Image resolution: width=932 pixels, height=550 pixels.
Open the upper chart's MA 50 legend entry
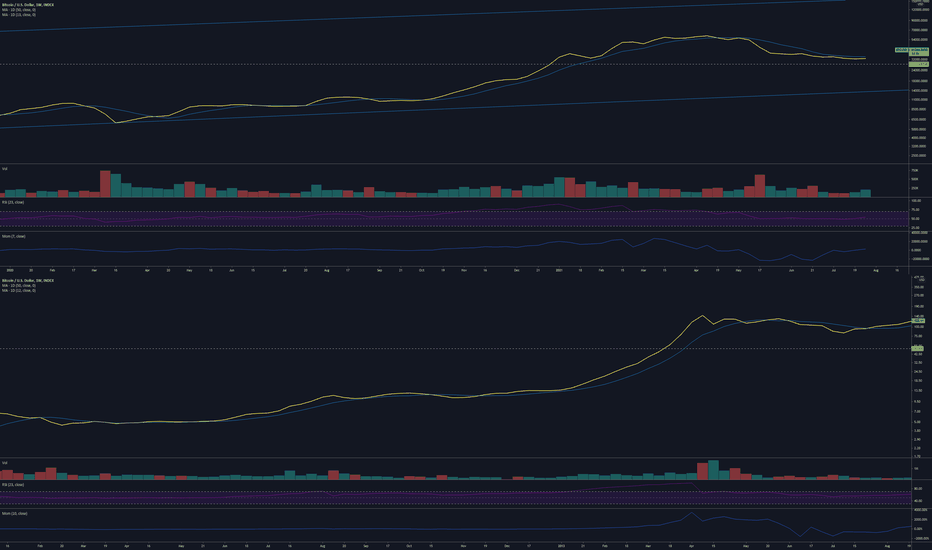[x=19, y=10]
